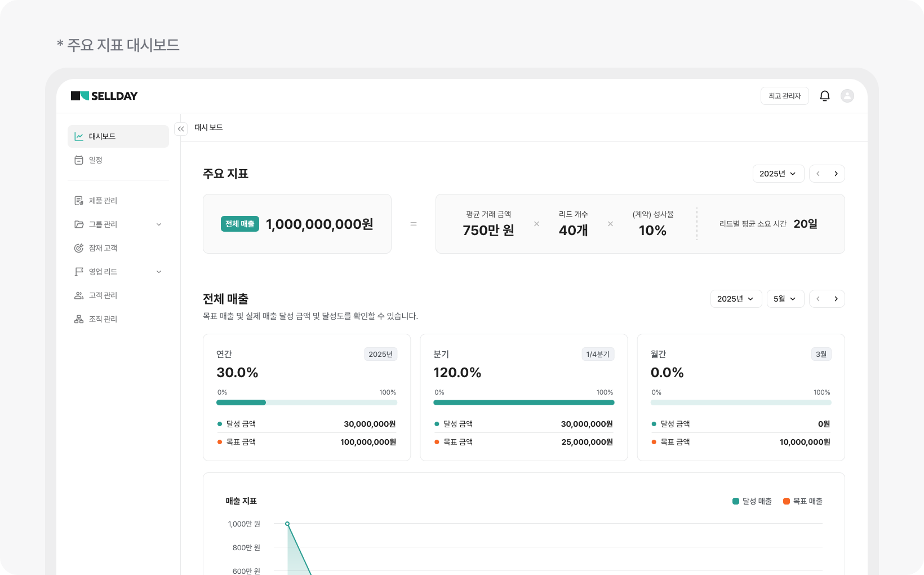Click 25,000,000원 target amount in 분기 card
Viewport: 924px width, 575px height.
587,442
